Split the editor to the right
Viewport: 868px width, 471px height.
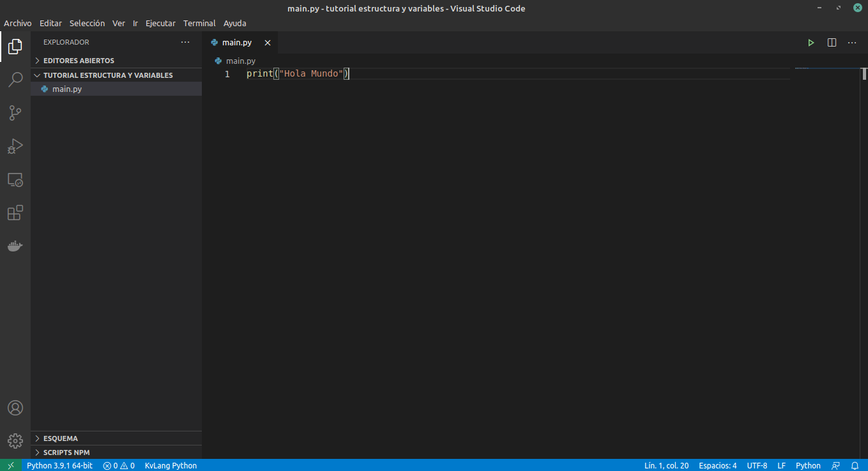[832, 43]
